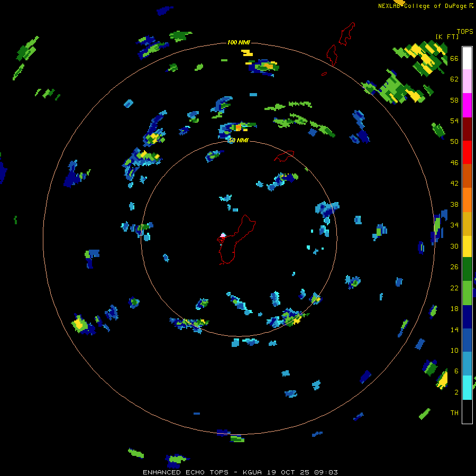
Task: Select the magenta legend color band
Action: pyautogui.click(x=467, y=105)
